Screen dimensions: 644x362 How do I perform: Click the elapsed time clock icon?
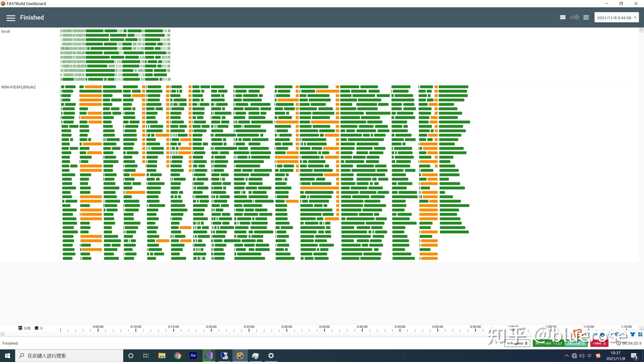tap(619, 343)
